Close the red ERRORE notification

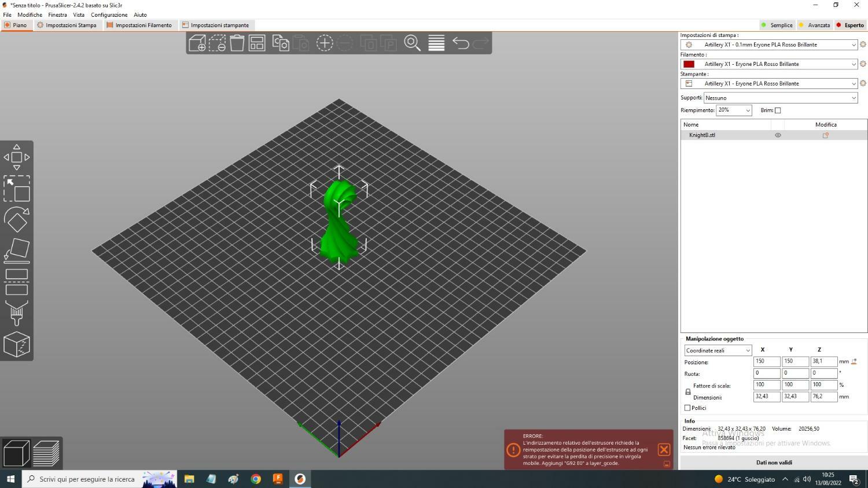pyautogui.click(x=664, y=450)
